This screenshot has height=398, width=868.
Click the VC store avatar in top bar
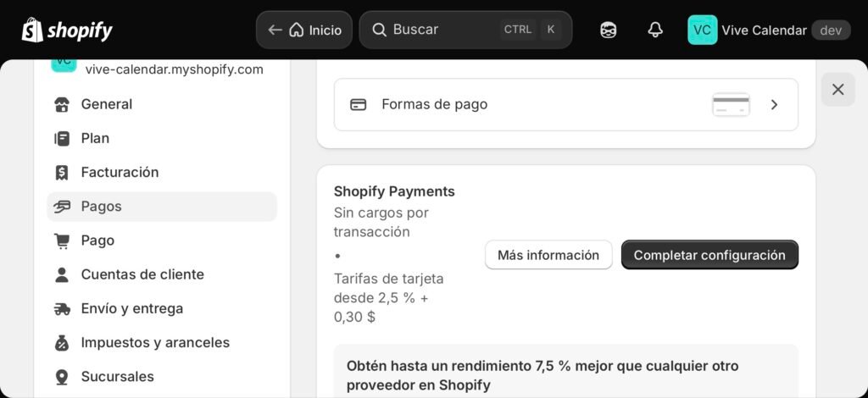coord(703,30)
